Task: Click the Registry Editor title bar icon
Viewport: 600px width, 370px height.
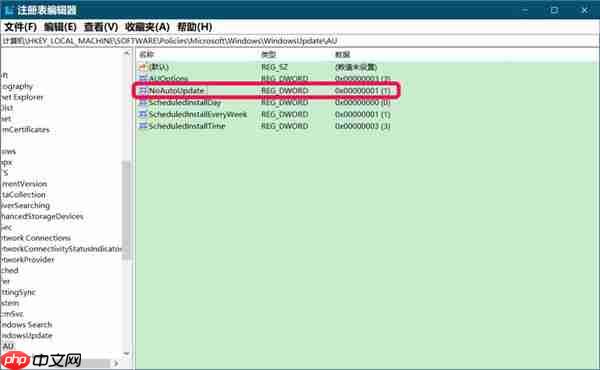Action: [9, 10]
